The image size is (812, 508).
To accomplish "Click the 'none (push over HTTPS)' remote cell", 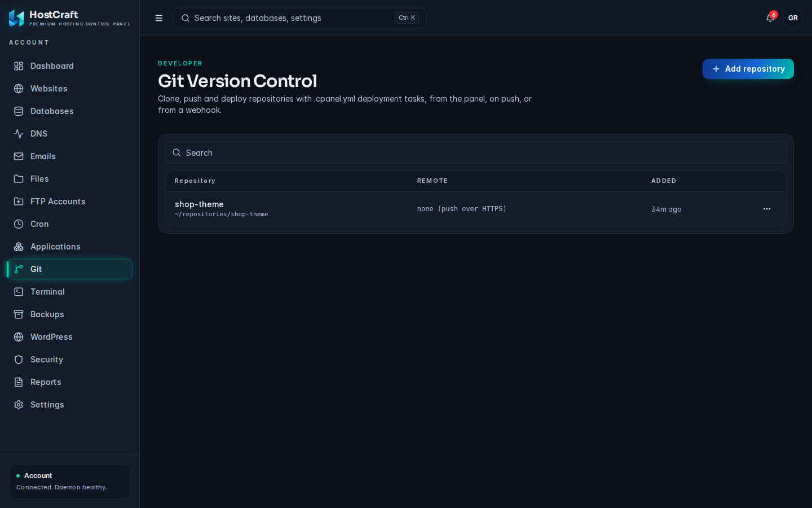I will (x=462, y=209).
